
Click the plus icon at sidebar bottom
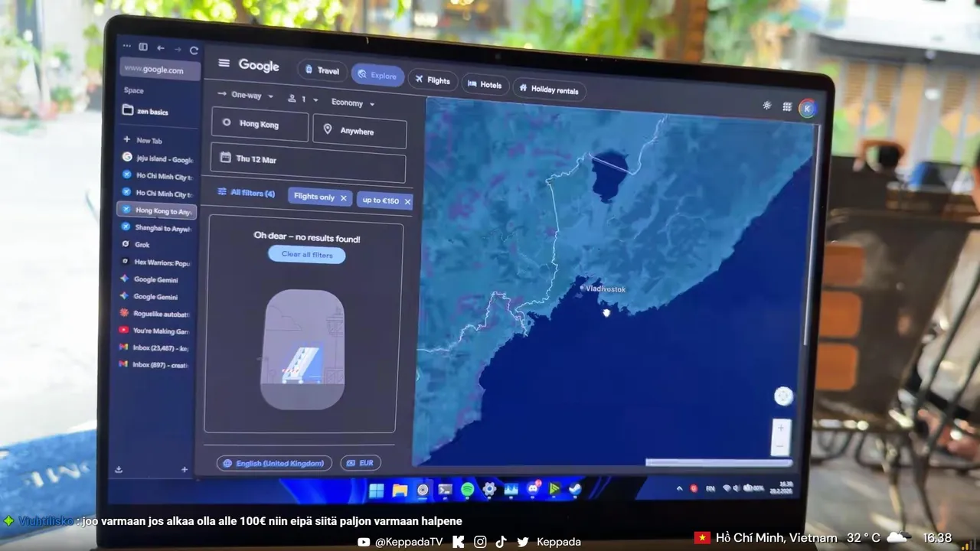(x=185, y=469)
